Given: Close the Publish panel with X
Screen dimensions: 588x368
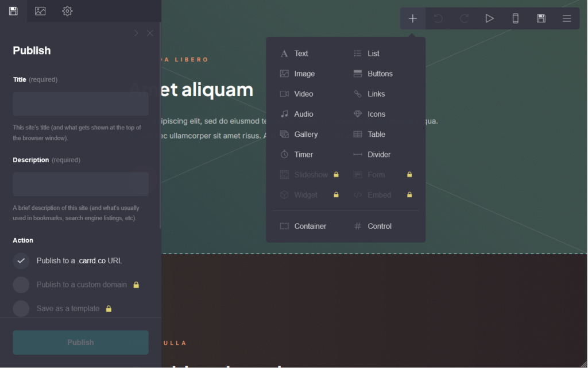Looking at the screenshot, I should [150, 33].
